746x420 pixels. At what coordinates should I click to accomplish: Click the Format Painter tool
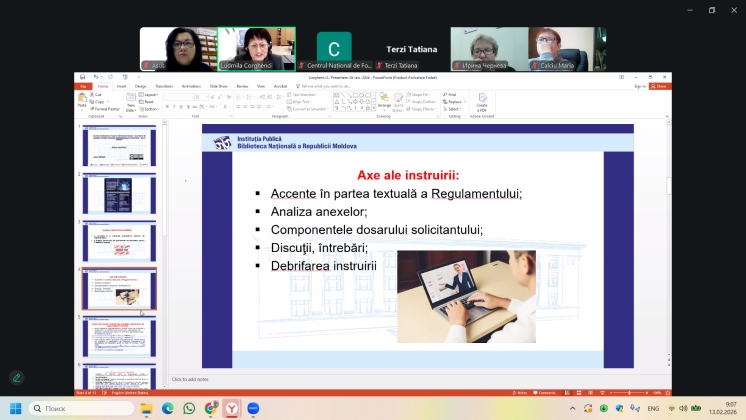pyautogui.click(x=109, y=108)
